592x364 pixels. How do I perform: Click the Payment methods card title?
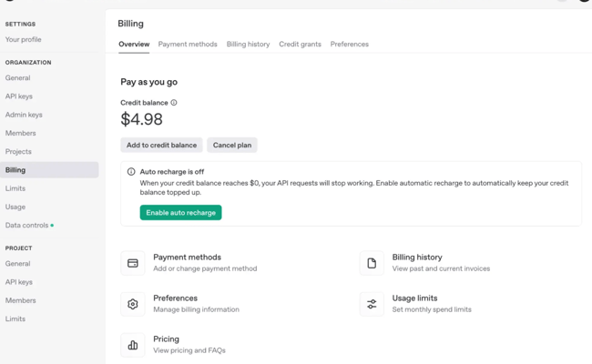pos(188,258)
